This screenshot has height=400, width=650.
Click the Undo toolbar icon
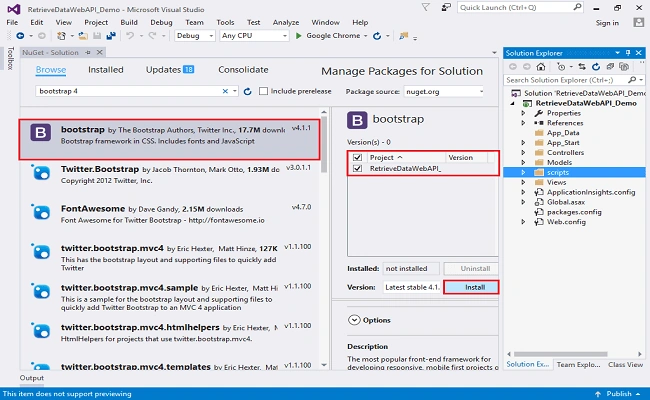pos(130,36)
